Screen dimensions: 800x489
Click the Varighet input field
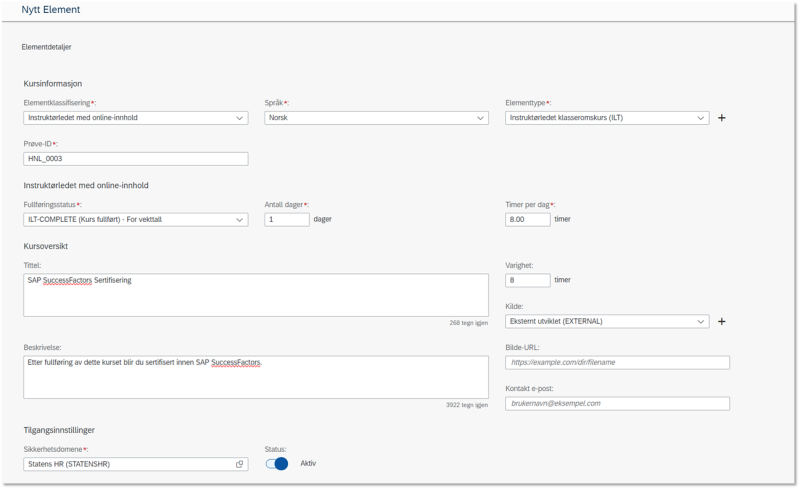click(528, 280)
